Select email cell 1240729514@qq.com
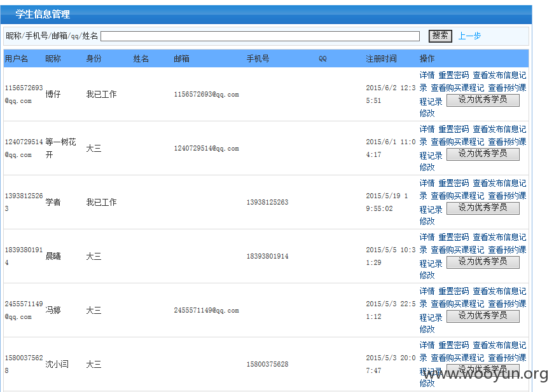 pyautogui.click(x=206, y=148)
